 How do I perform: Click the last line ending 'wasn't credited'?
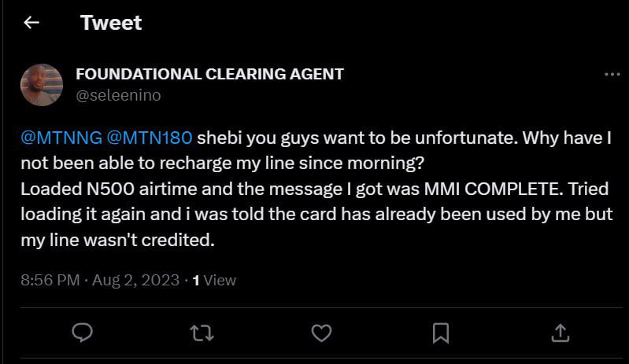point(118,241)
